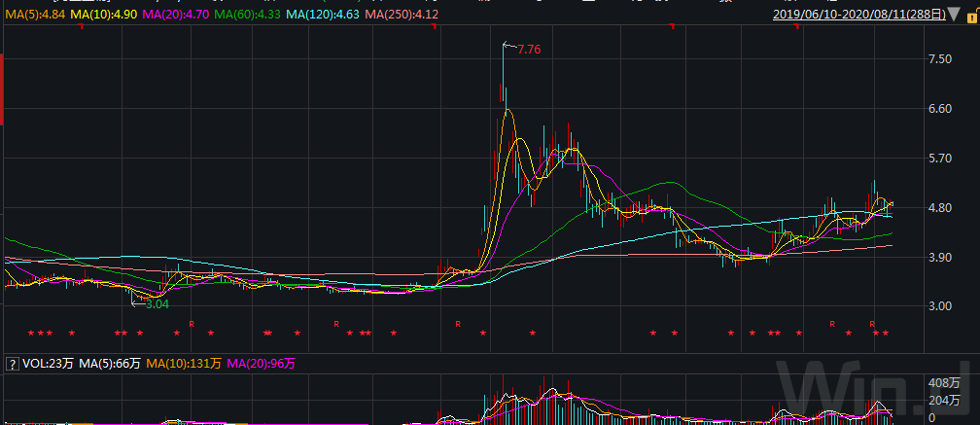Image resolution: width=980 pixels, height=425 pixels.
Task: Select the MA(5):4.84 price indicator label
Action: click(x=33, y=15)
